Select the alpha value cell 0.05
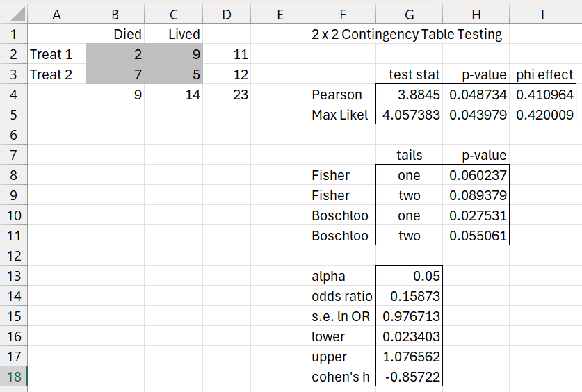 (x=408, y=277)
